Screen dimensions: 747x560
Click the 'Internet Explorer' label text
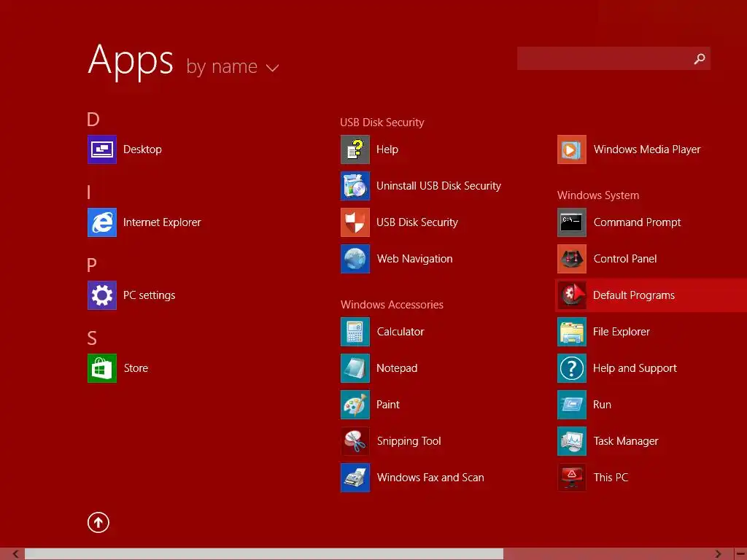click(162, 222)
